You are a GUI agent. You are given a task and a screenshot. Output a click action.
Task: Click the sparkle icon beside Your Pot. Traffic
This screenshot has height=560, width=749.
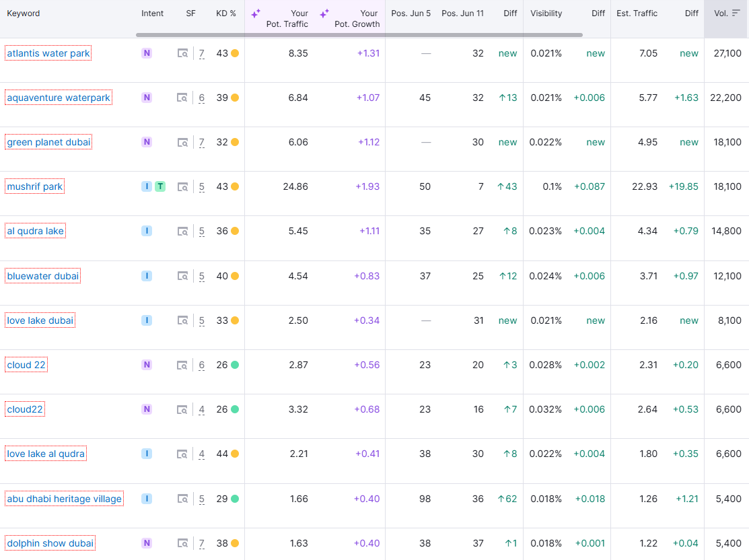(256, 13)
